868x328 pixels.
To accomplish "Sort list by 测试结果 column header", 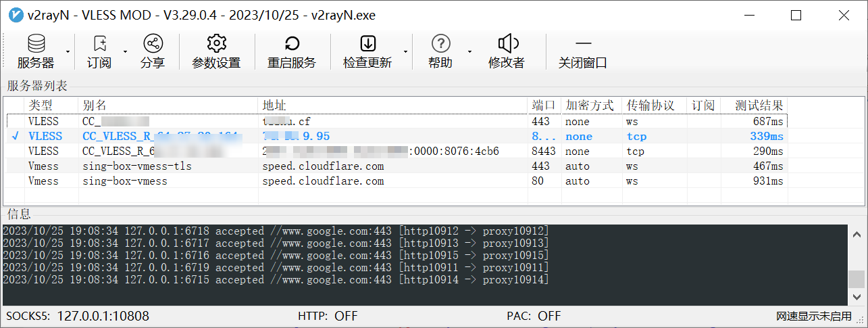I will 759,106.
